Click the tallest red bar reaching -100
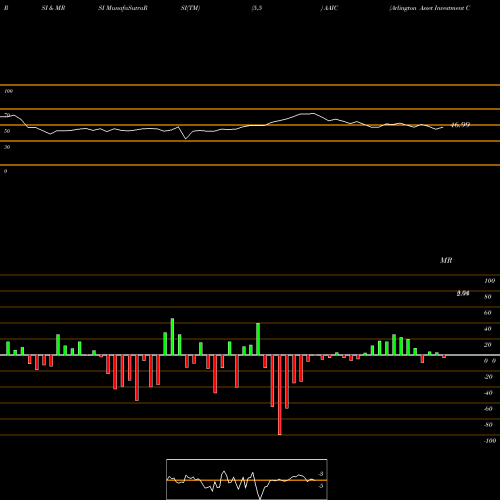Image resolution: width=500 pixels, height=500 pixels. coord(279,395)
